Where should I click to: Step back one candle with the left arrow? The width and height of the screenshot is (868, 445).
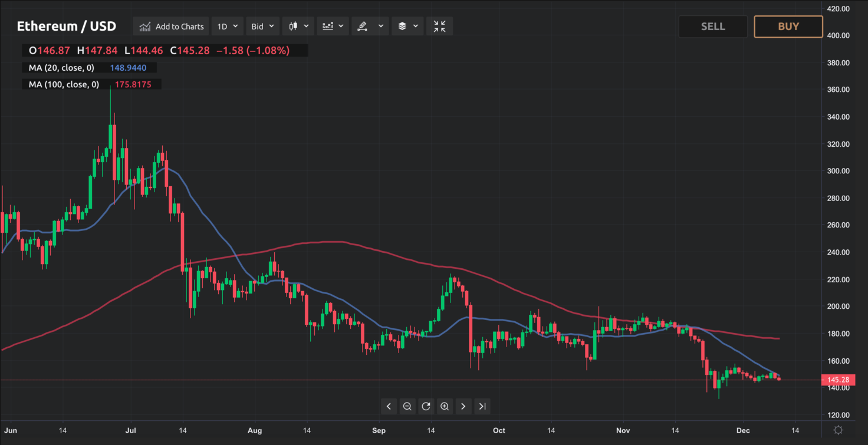[389, 406]
